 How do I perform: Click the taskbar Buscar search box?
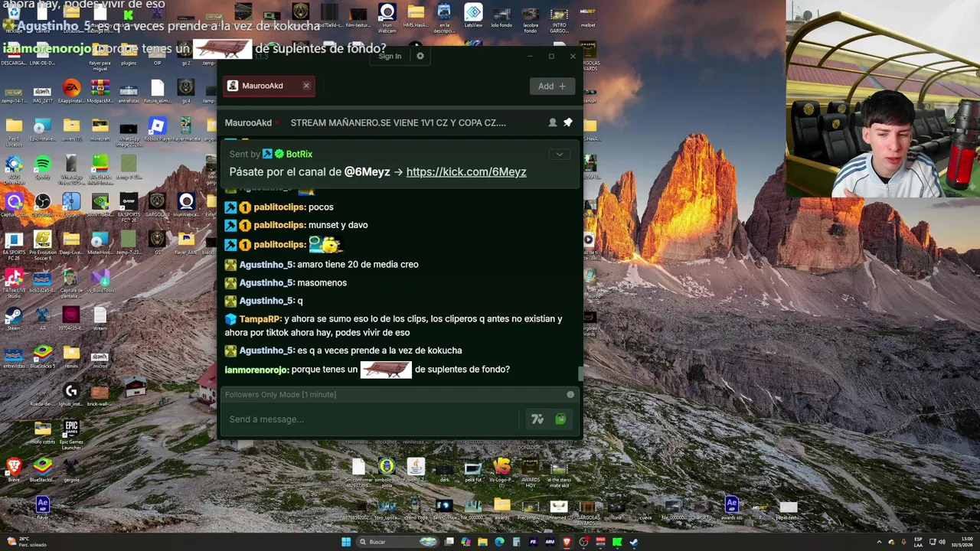tap(398, 542)
